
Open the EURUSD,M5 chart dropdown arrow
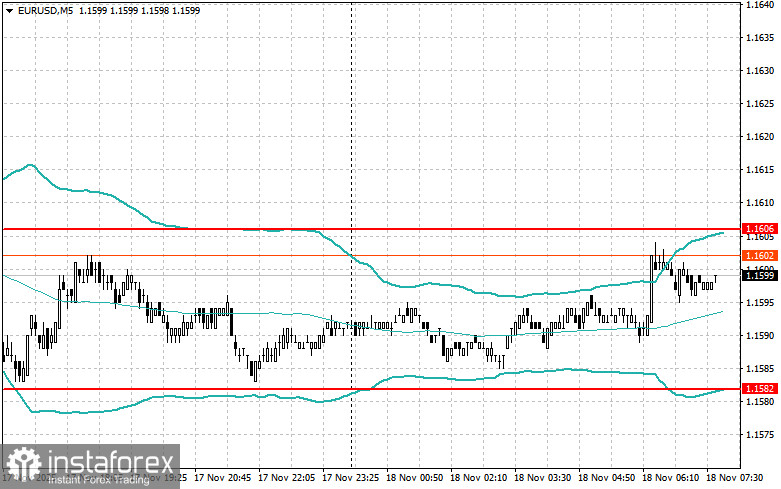click(x=9, y=11)
